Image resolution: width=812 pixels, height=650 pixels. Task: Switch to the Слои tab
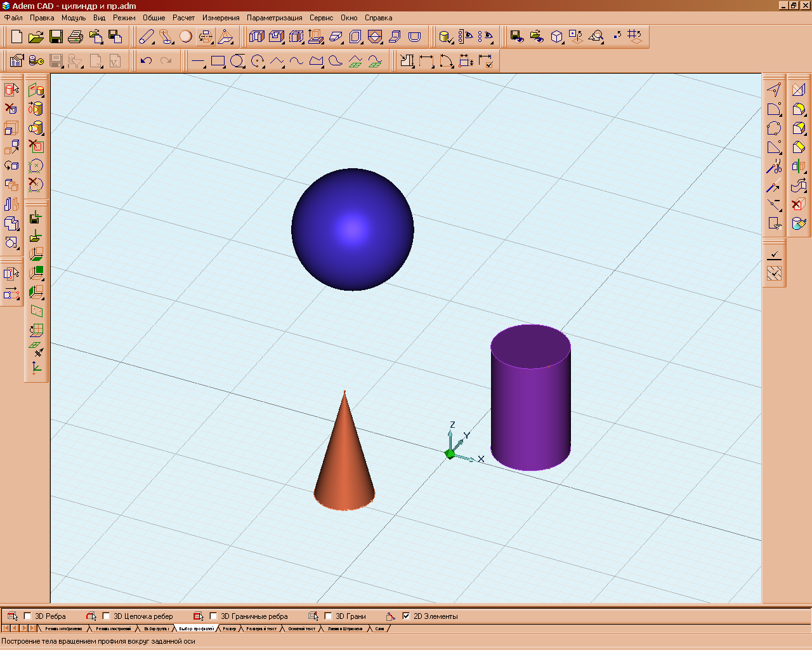(x=379, y=628)
